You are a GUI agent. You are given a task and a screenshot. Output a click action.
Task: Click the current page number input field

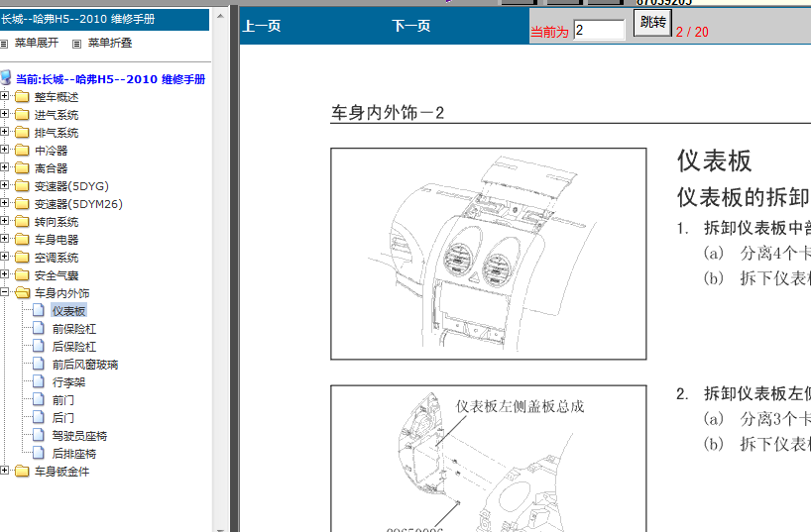click(x=599, y=30)
